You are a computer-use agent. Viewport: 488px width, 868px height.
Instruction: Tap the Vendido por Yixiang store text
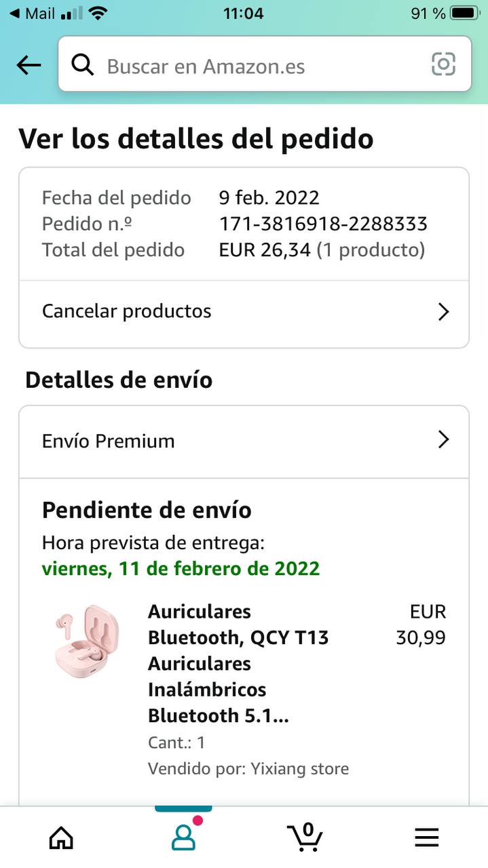(x=248, y=768)
